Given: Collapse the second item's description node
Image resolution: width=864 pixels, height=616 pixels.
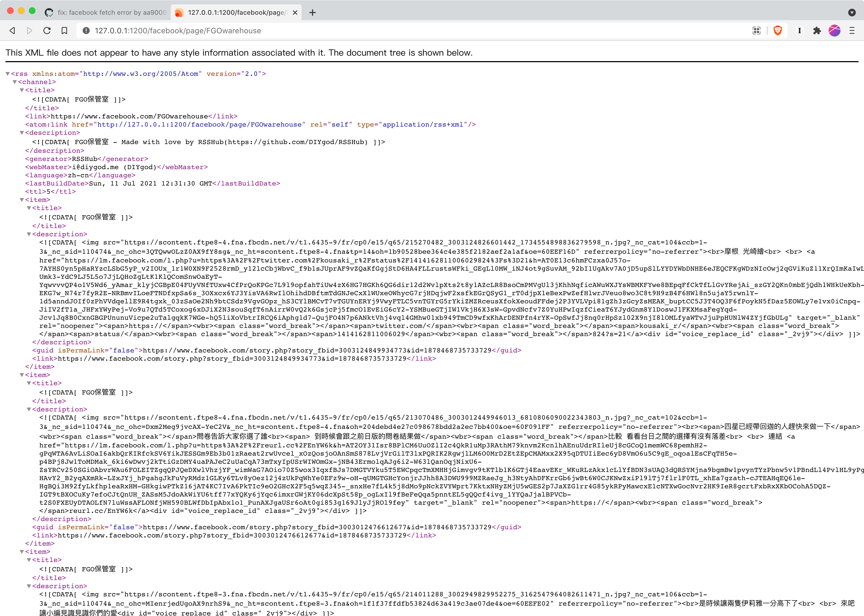Looking at the screenshot, I should point(29,410).
